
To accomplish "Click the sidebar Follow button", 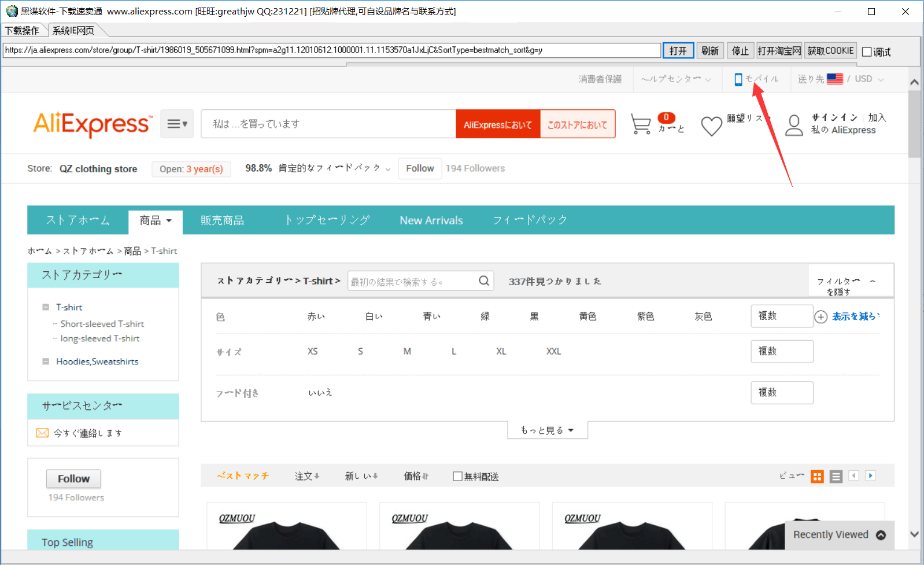I will click(x=73, y=479).
